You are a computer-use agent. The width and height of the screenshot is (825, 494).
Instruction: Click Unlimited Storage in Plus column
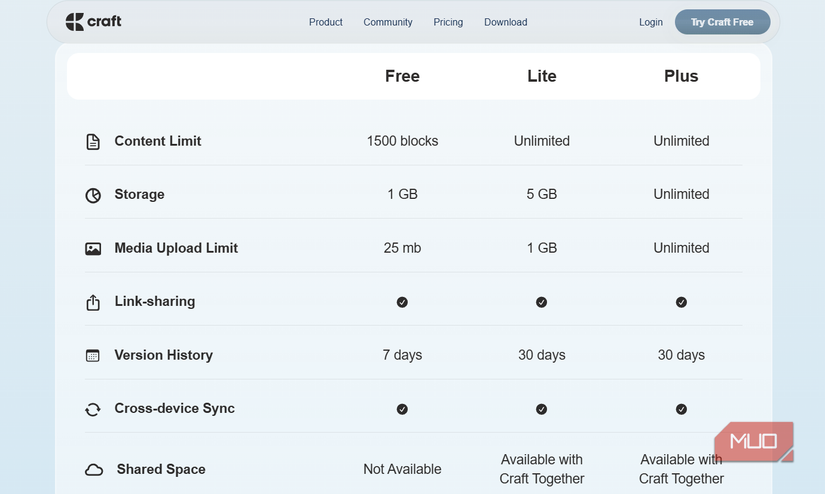tap(681, 194)
